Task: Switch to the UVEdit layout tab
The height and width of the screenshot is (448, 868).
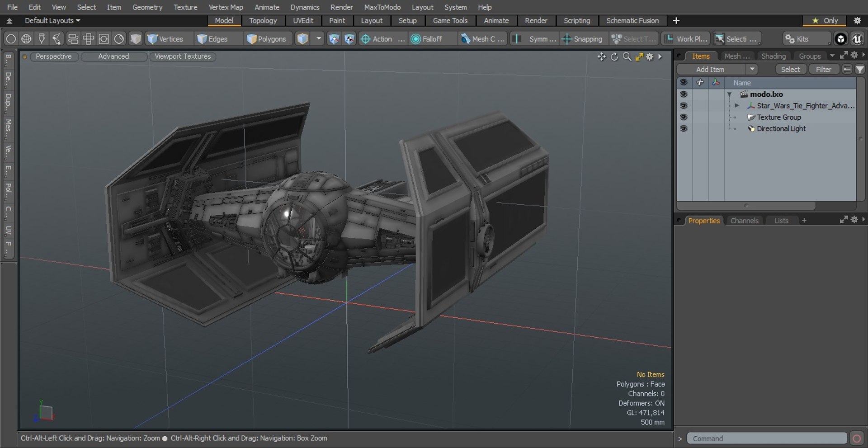Action: 303,21
